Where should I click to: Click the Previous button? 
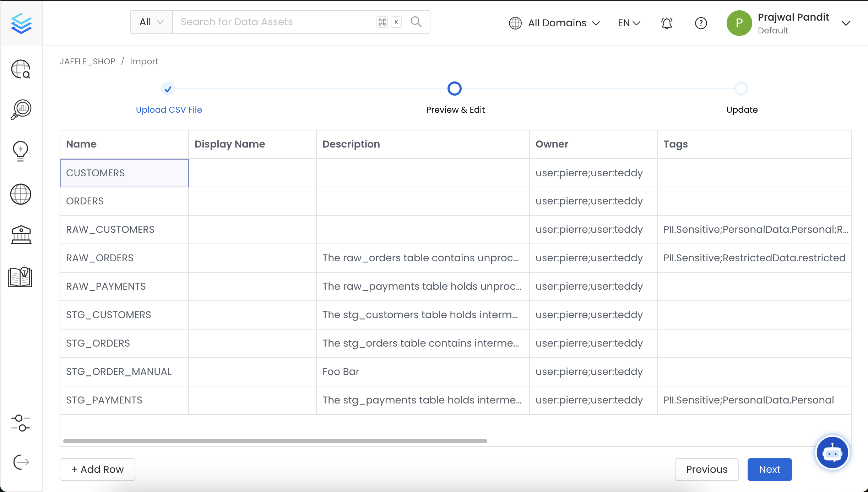pos(707,469)
